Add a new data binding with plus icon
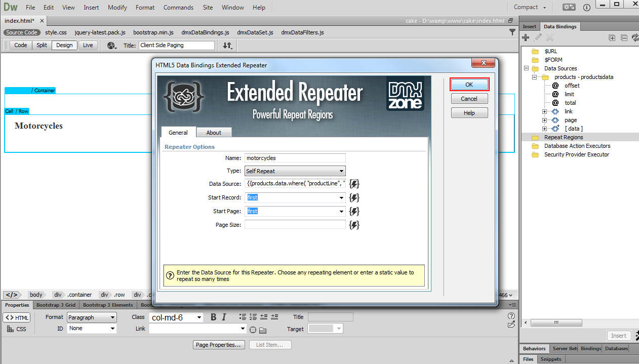The height and width of the screenshot is (364, 639). (x=526, y=37)
